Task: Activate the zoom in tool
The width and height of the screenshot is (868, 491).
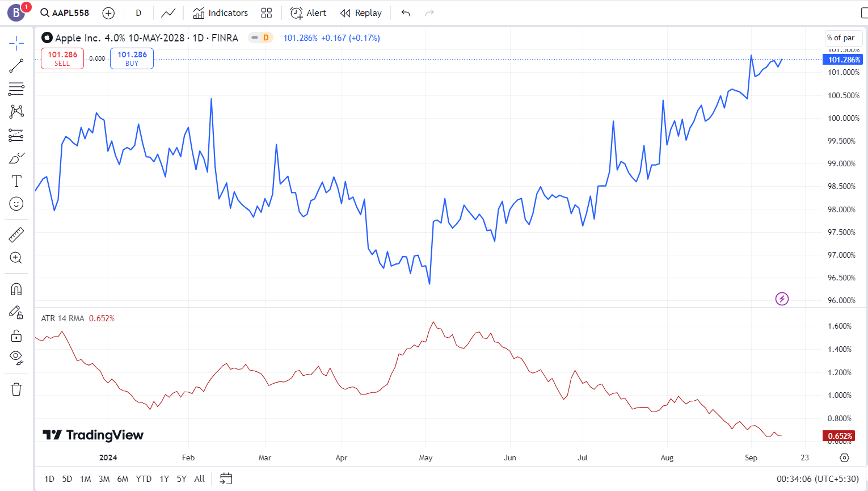Action: pyautogui.click(x=16, y=258)
